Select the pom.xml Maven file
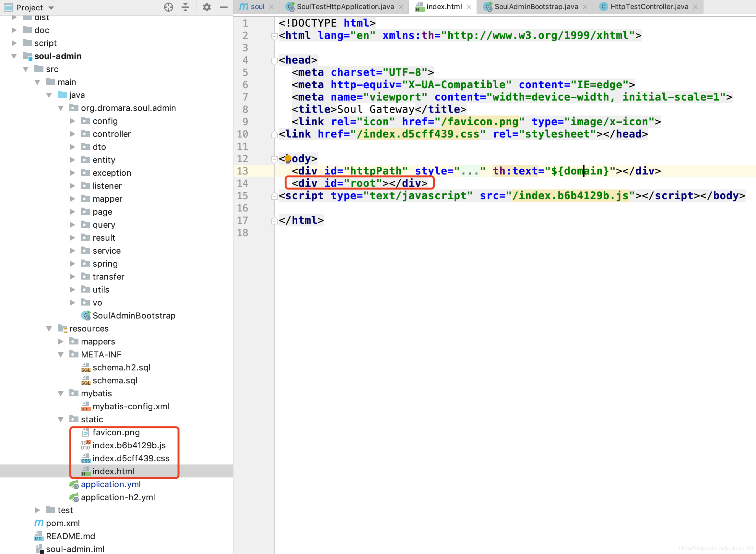Image resolution: width=756 pixels, height=554 pixels. (63, 523)
